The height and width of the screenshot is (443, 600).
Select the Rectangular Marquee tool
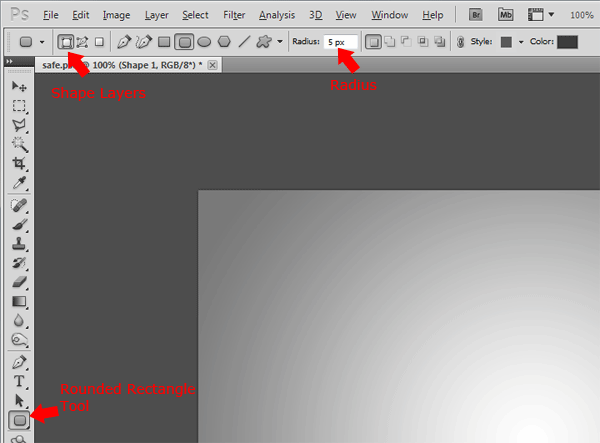tap(19, 106)
